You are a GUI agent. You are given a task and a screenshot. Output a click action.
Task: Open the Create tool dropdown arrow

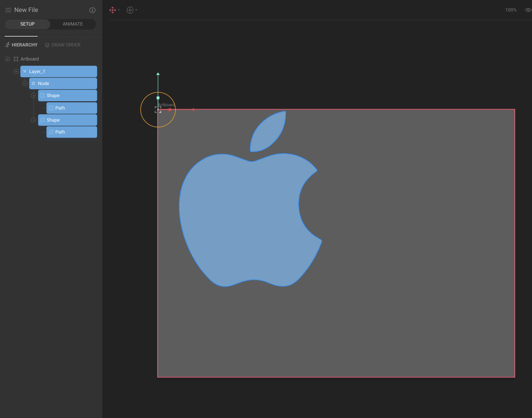click(x=136, y=10)
